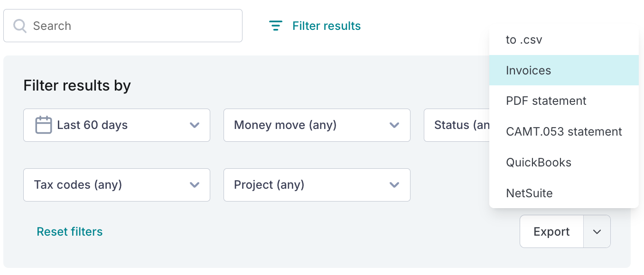
Task: Click the chevron arrow in the date range filter
Action: point(195,125)
